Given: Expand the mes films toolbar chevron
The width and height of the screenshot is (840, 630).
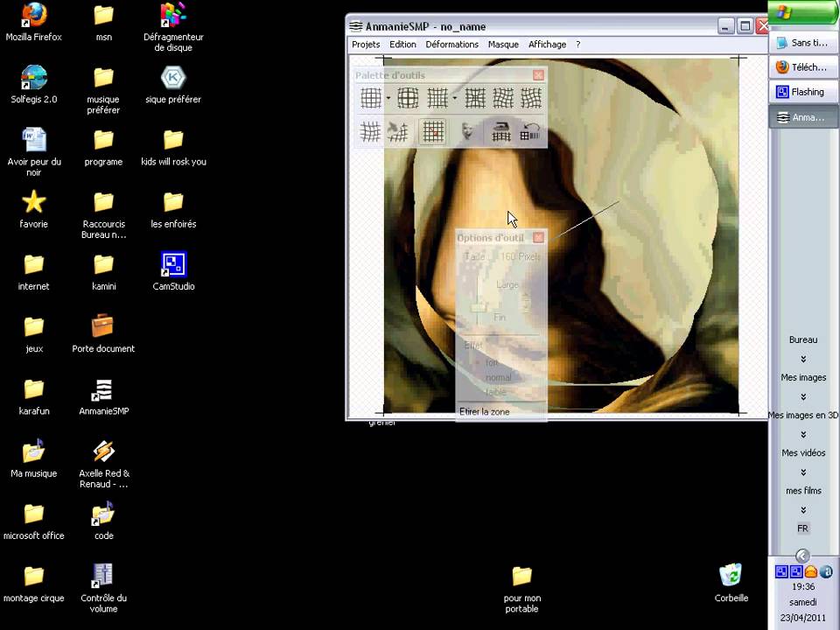Looking at the screenshot, I should click(x=803, y=510).
